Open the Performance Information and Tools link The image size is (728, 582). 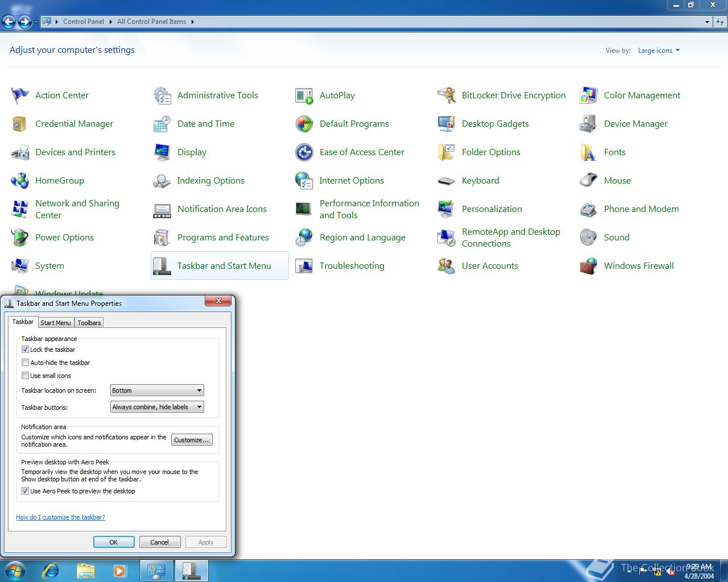[x=369, y=209]
